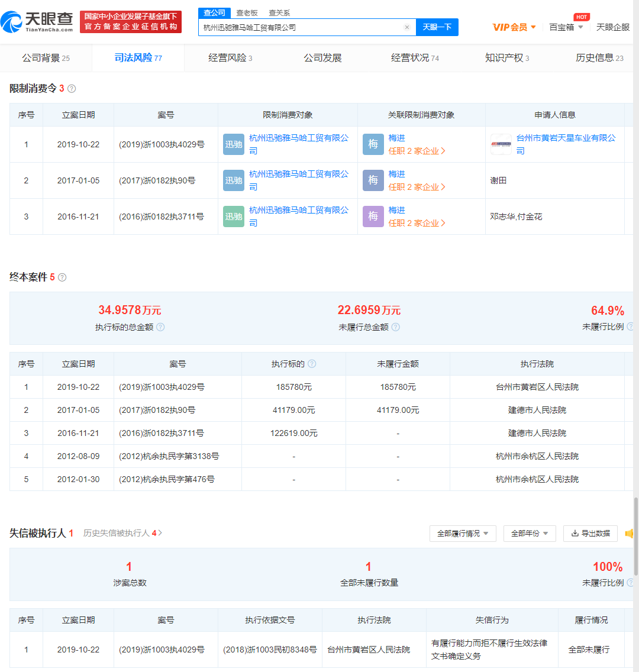Click purple 梅 avatar in row 3
The image size is (639, 672).
[x=373, y=217]
